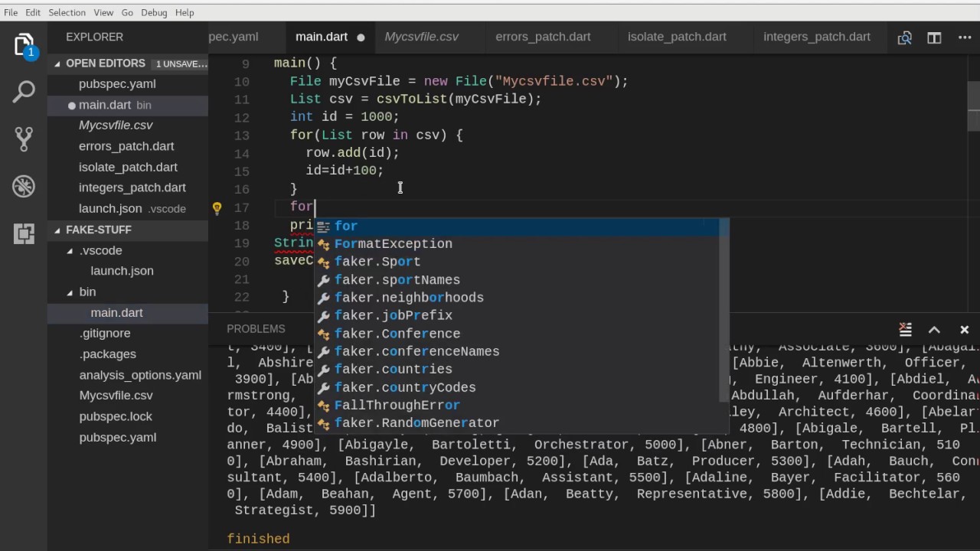980x551 pixels.
Task: Click the lightbulb quick-fix icon on line 17
Action: [217, 207]
